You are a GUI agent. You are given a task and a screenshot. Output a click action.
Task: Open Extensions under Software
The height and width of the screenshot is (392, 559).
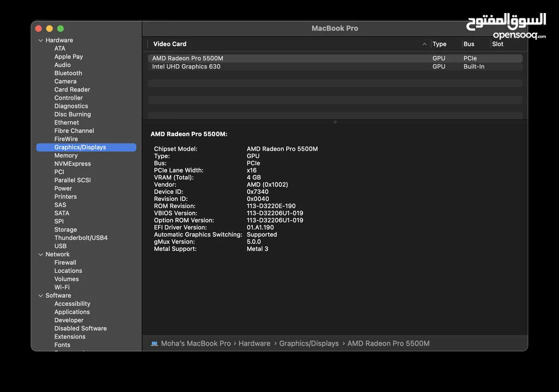(x=70, y=337)
